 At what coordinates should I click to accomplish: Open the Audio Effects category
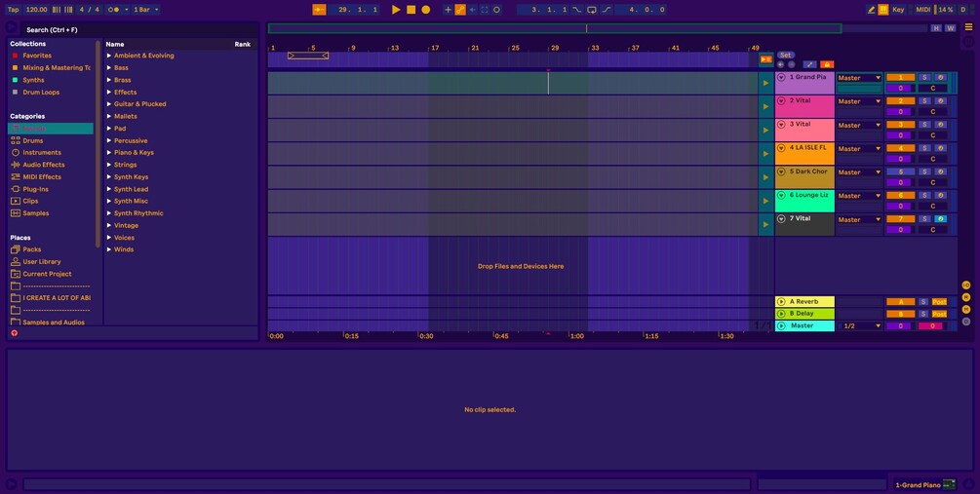coord(43,165)
